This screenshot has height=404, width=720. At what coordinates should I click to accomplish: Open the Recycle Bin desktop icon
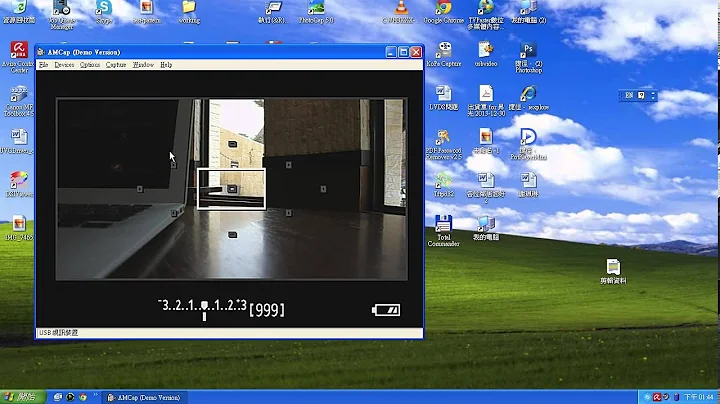(19, 12)
